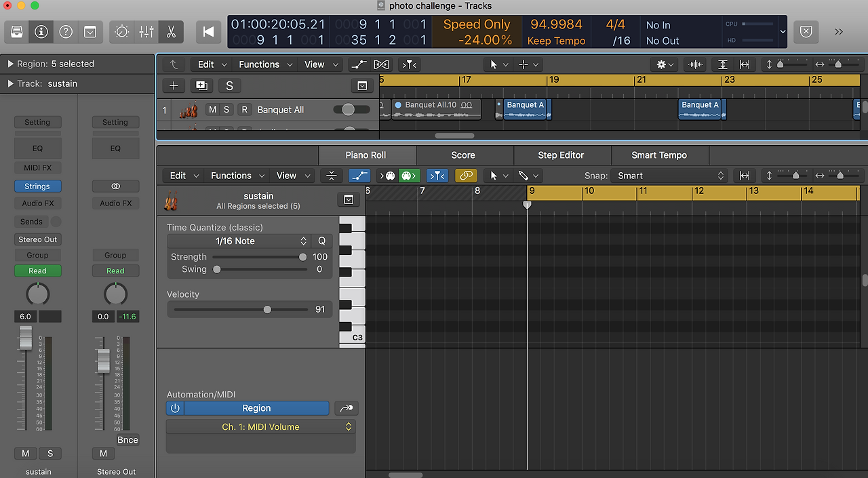Expand the Region inspector triangle
Image resolution: width=868 pixels, height=478 pixels.
11,64
